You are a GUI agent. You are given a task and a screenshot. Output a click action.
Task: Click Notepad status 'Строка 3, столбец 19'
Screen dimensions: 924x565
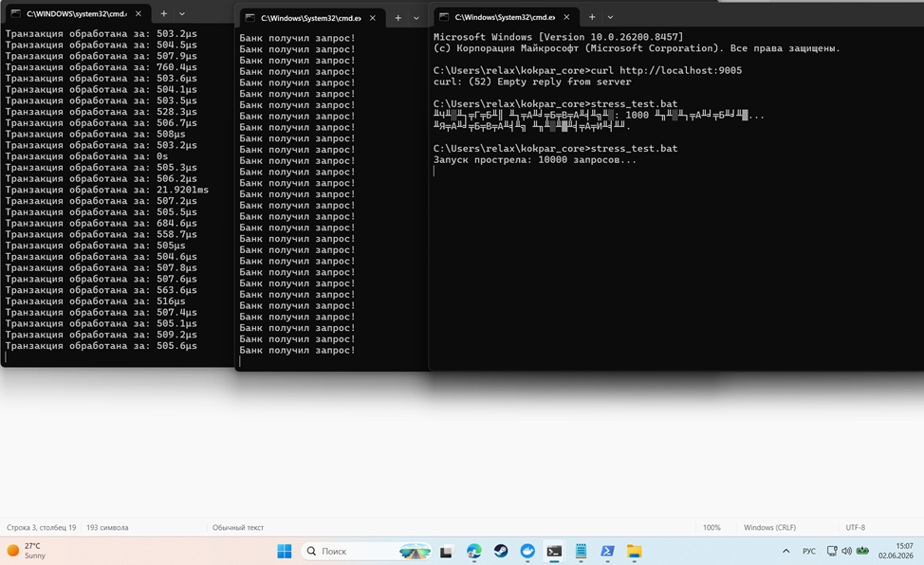[x=41, y=527]
